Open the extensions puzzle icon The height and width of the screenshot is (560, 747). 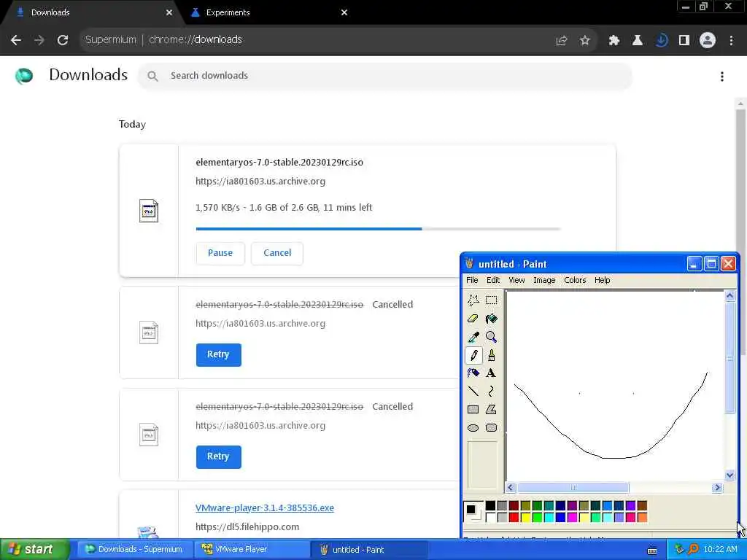(614, 41)
